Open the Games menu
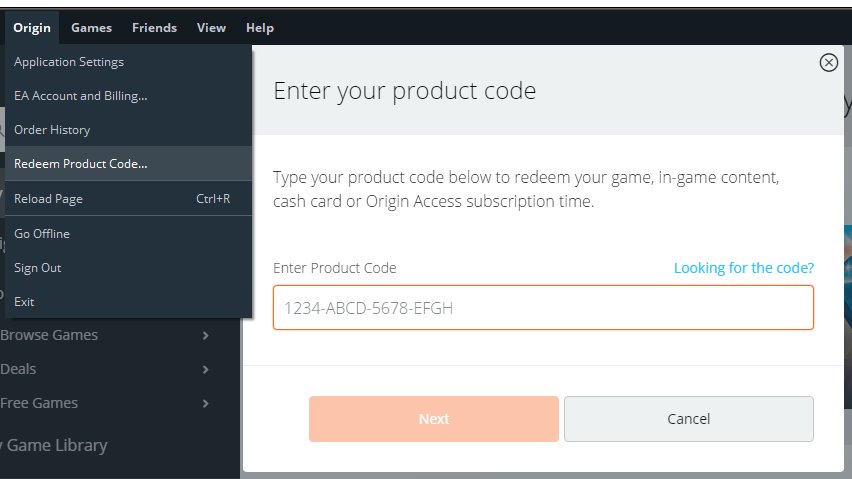The width and height of the screenshot is (852, 479). pos(91,28)
